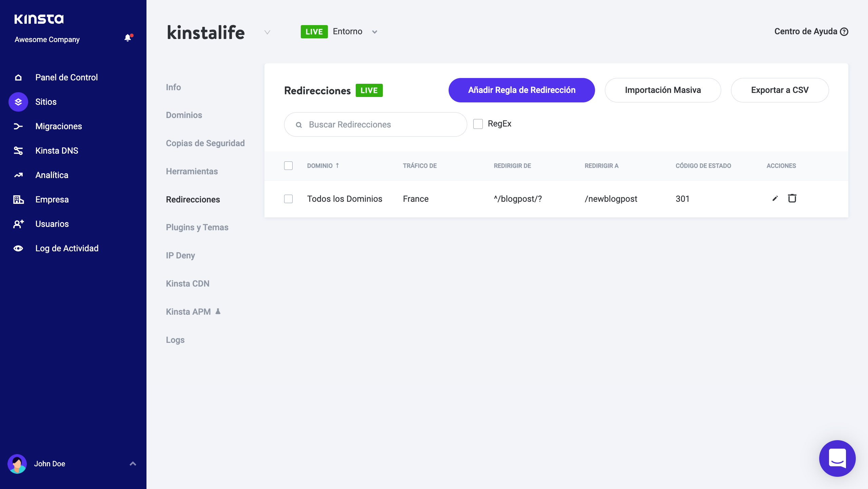This screenshot has height=489, width=868.
Task: Check the select-all checkbox in table header
Action: 288,165
